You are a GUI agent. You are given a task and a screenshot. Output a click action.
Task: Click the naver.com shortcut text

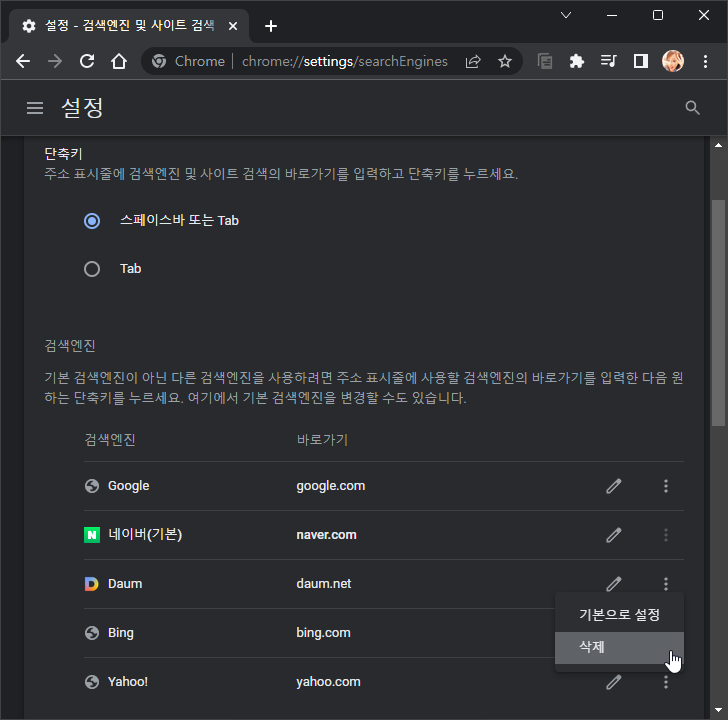click(x=326, y=535)
